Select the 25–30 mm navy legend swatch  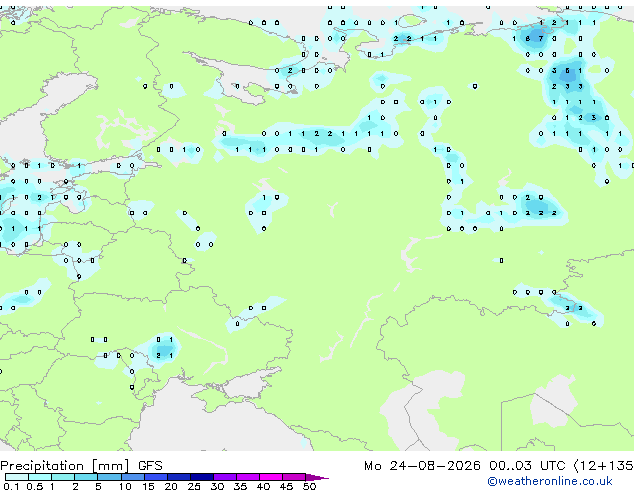(x=202, y=477)
